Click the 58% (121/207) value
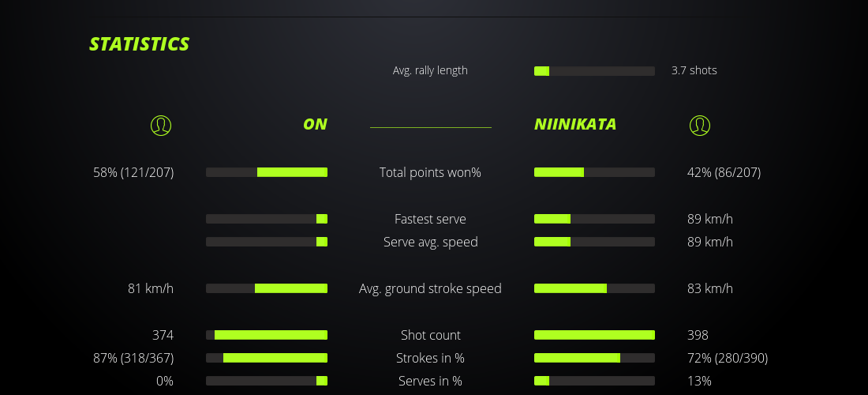 click(x=133, y=172)
